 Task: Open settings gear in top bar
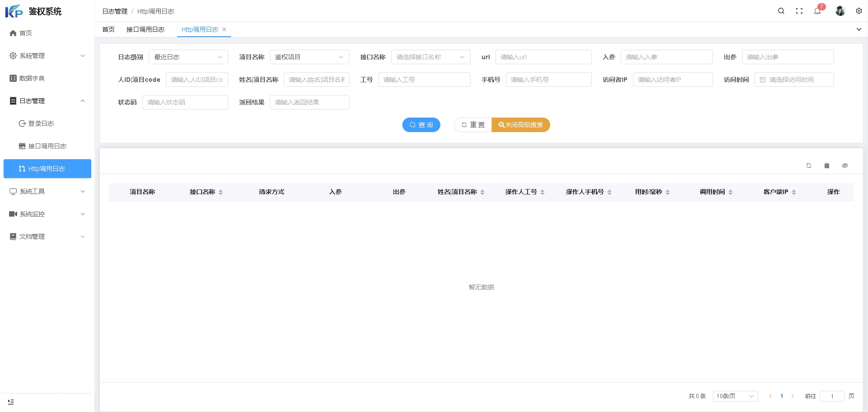coord(859,11)
